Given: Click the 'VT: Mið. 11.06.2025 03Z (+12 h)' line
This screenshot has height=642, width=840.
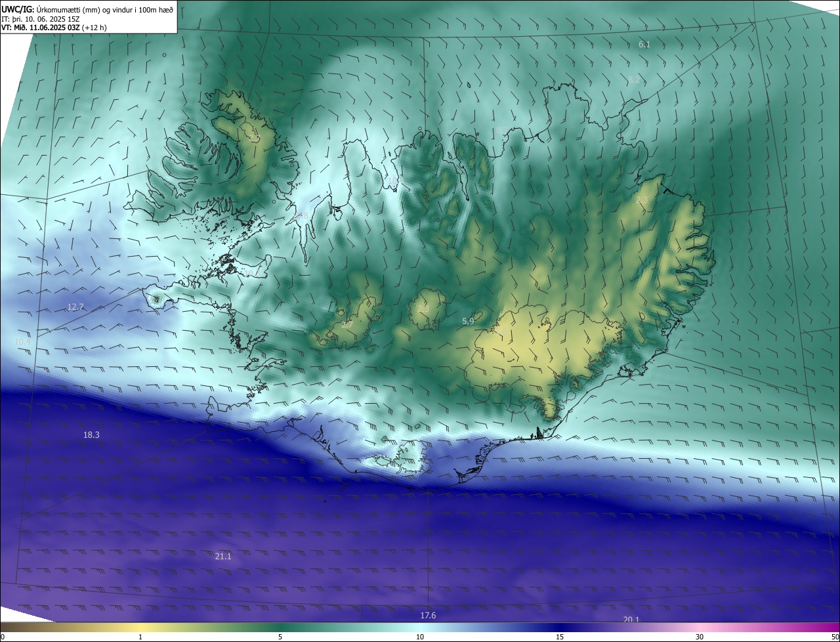Looking at the screenshot, I should [x=54, y=28].
